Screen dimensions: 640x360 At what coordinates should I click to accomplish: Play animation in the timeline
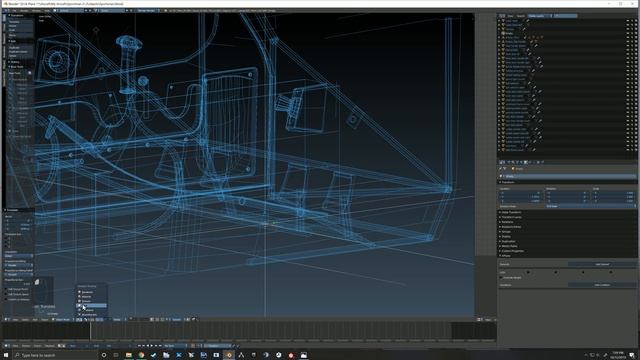click(x=152, y=346)
